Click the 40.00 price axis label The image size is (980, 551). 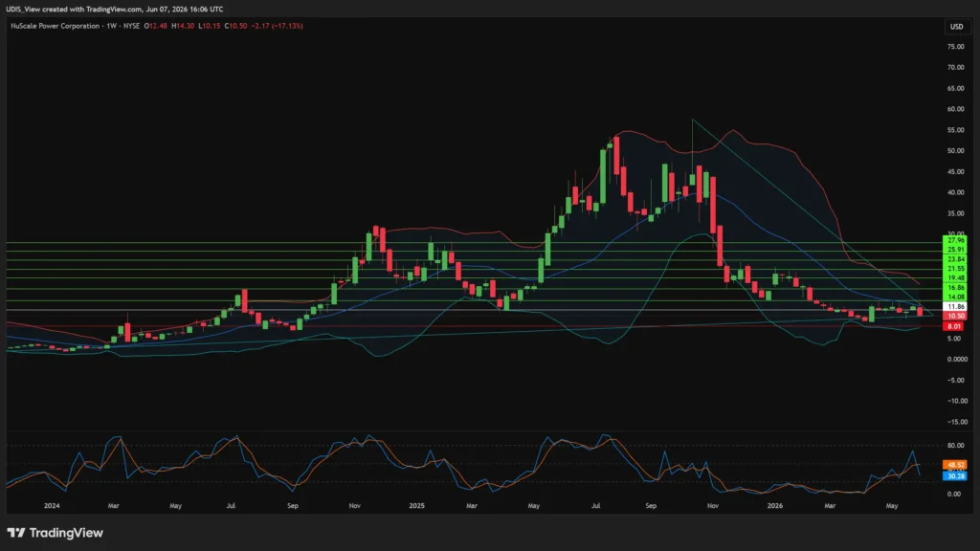tap(955, 192)
